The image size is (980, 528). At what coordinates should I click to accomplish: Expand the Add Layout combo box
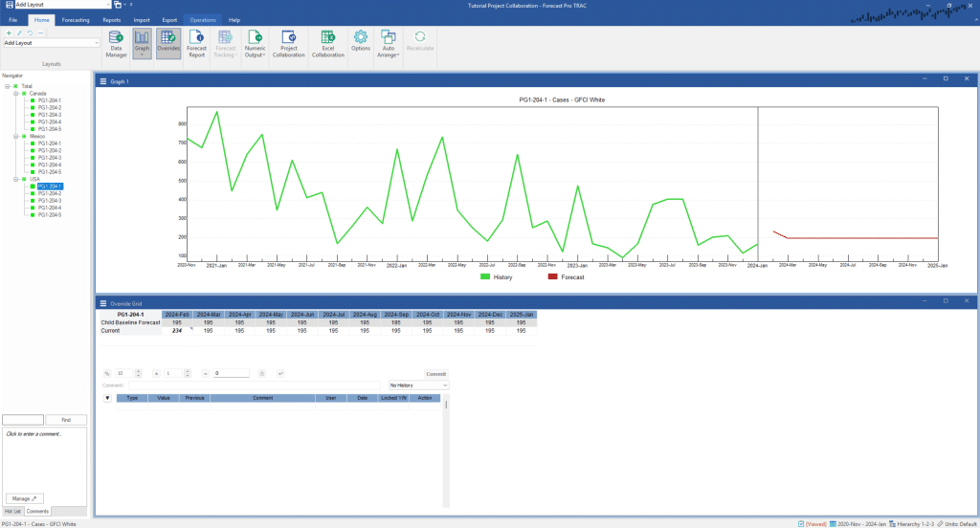click(97, 43)
